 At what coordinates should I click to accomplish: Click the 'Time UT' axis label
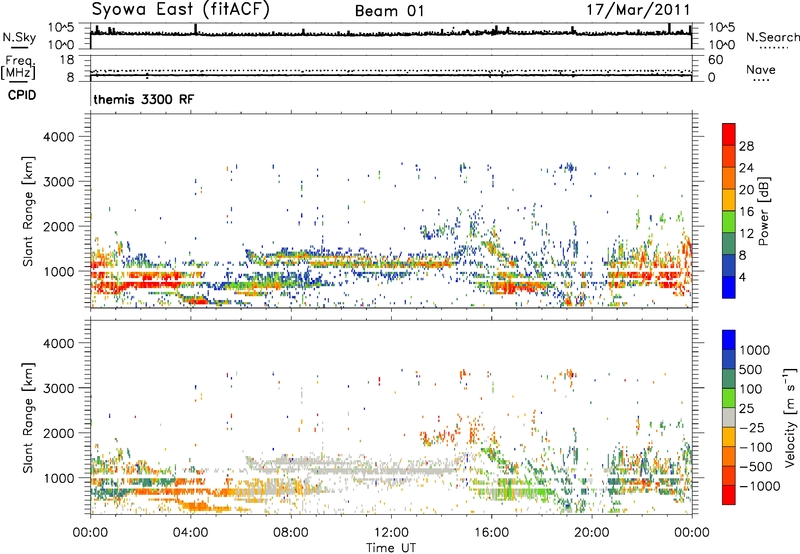click(x=391, y=548)
